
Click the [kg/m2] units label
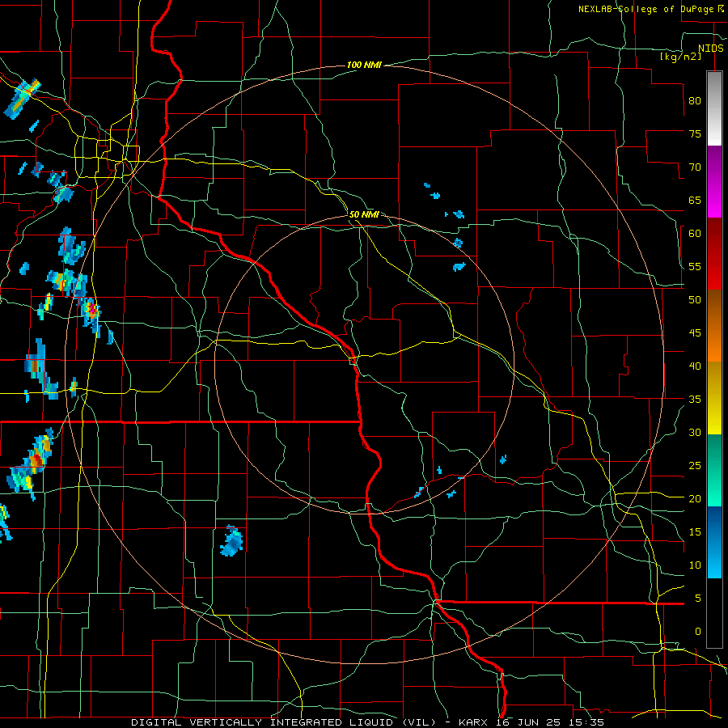tap(680, 57)
